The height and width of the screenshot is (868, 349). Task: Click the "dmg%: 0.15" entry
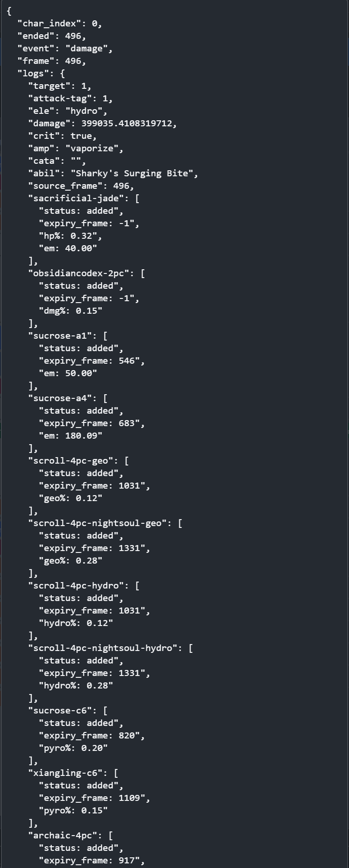[x=70, y=311]
